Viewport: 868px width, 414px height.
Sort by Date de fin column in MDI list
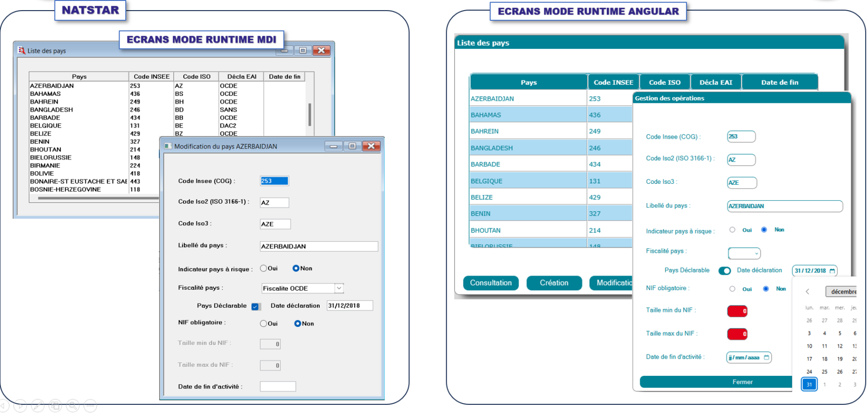(x=284, y=76)
